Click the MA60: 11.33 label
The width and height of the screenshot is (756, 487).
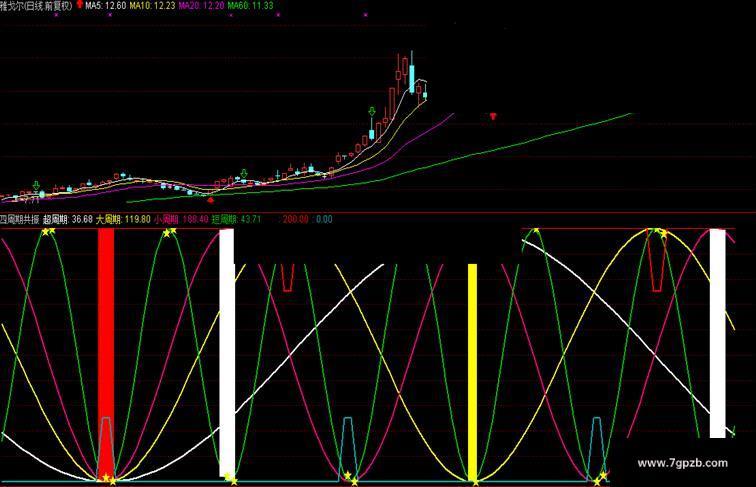pos(250,5)
